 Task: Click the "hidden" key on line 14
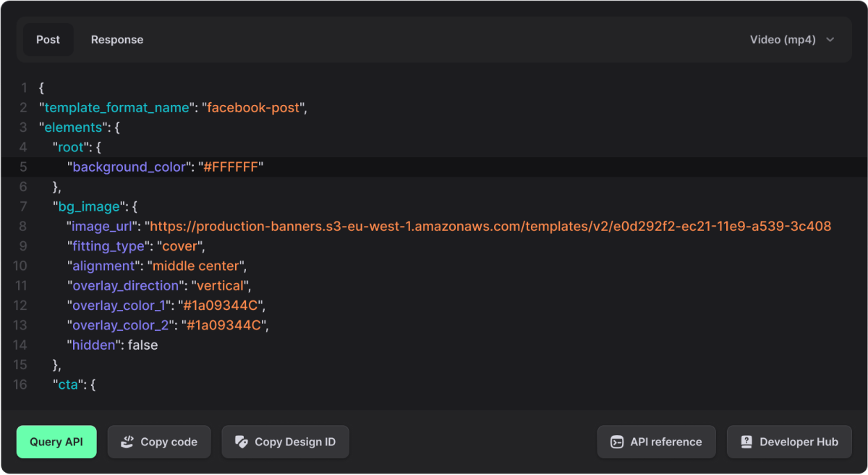coord(94,345)
